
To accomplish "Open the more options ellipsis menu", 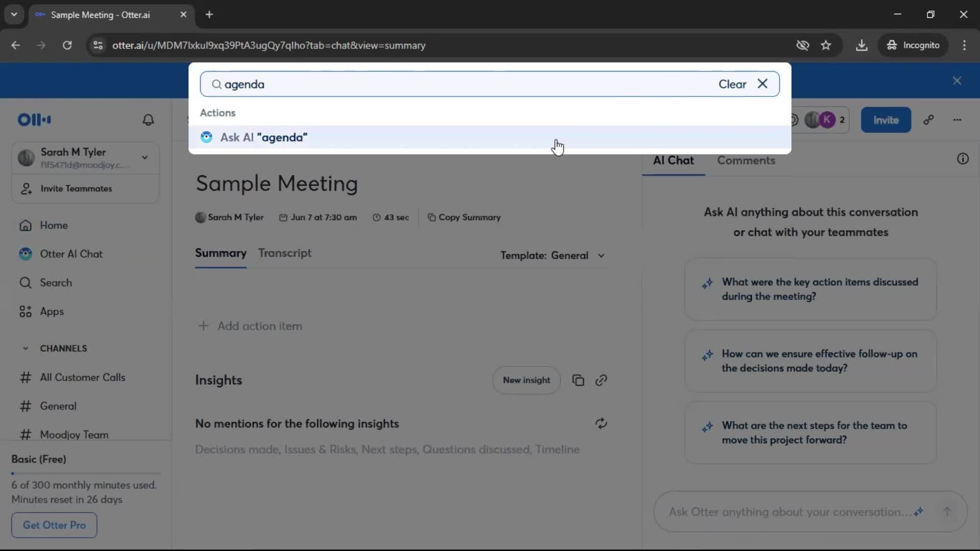I will [x=957, y=120].
